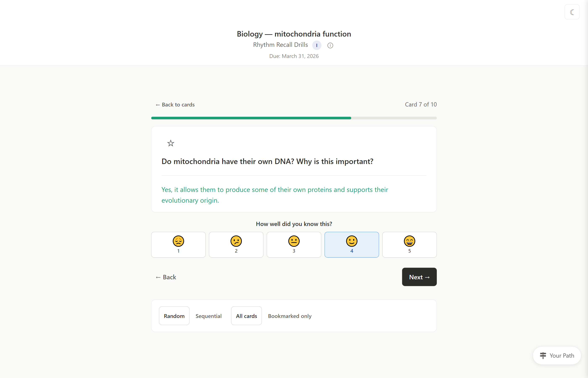This screenshot has width=588, height=378.
Task: Open the Your Path panel
Action: tap(557, 356)
